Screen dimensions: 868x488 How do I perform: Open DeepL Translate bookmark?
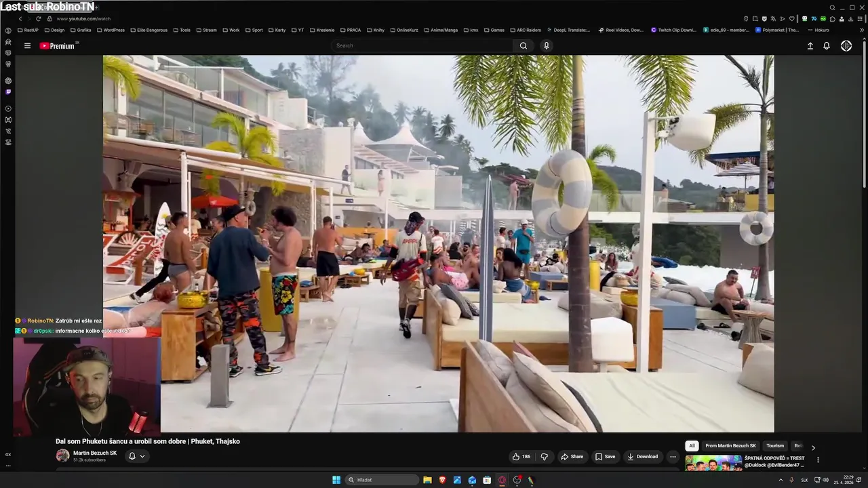point(567,30)
